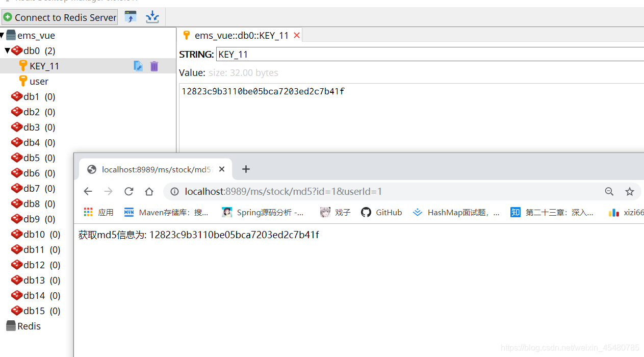This screenshot has height=357, width=644.
Task: Click the value text area
Action: pos(411,117)
